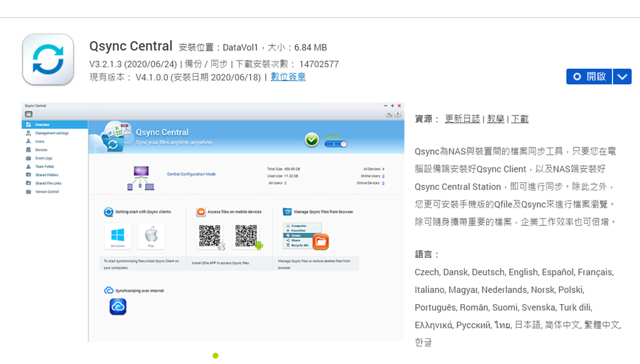The height and width of the screenshot is (364, 640).
Task: Click the orange File Station folder icon
Action: click(320, 241)
